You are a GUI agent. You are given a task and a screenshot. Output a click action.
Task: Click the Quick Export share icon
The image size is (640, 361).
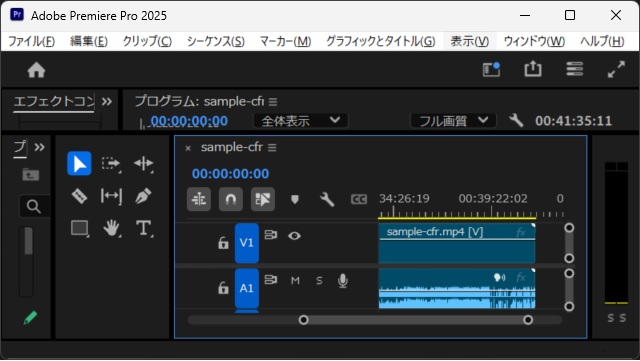[x=533, y=69]
